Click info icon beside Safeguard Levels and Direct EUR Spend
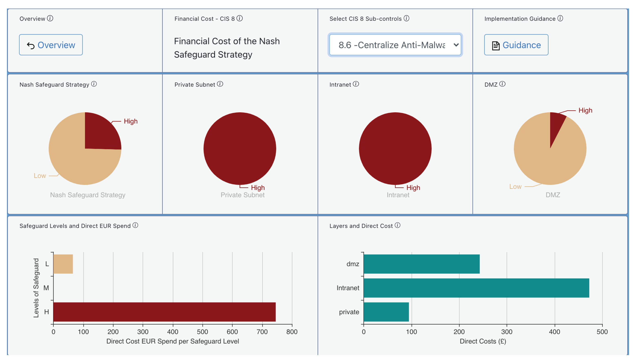639x364 pixels. click(135, 225)
